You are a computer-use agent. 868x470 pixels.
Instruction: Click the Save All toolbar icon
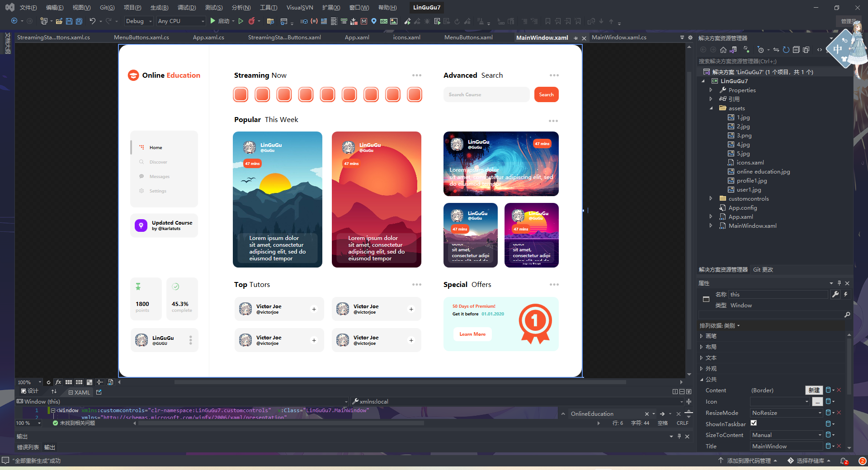point(79,21)
